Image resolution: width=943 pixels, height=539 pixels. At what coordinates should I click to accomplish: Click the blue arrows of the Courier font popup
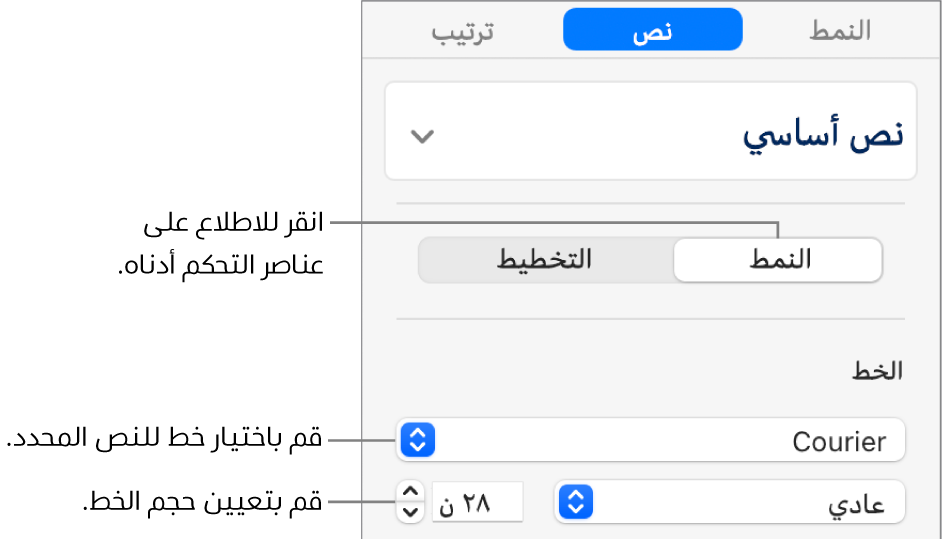pos(418,440)
